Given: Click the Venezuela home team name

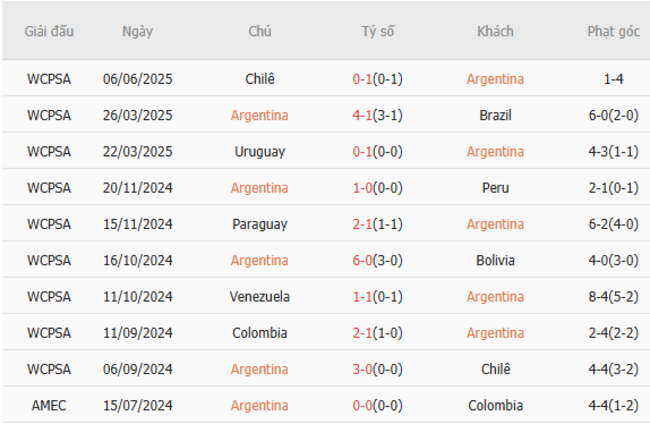Looking at the screenshot, I should click(x=259, y=296).
